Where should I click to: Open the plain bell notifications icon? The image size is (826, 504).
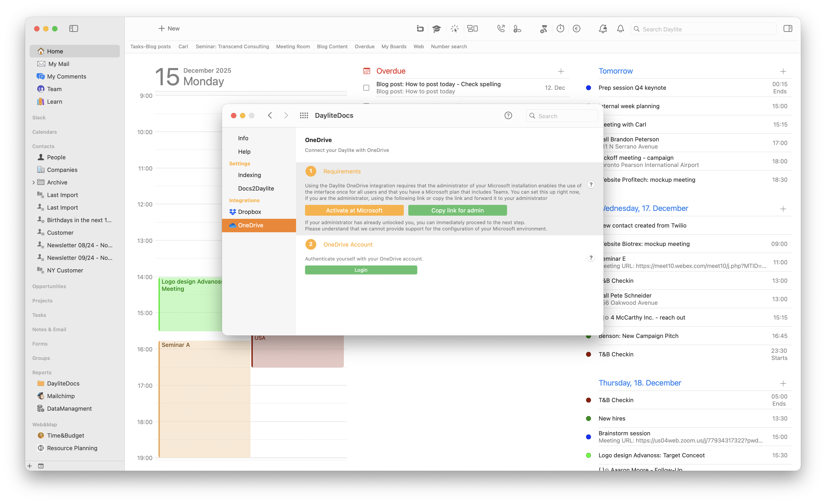click(620, 29)
